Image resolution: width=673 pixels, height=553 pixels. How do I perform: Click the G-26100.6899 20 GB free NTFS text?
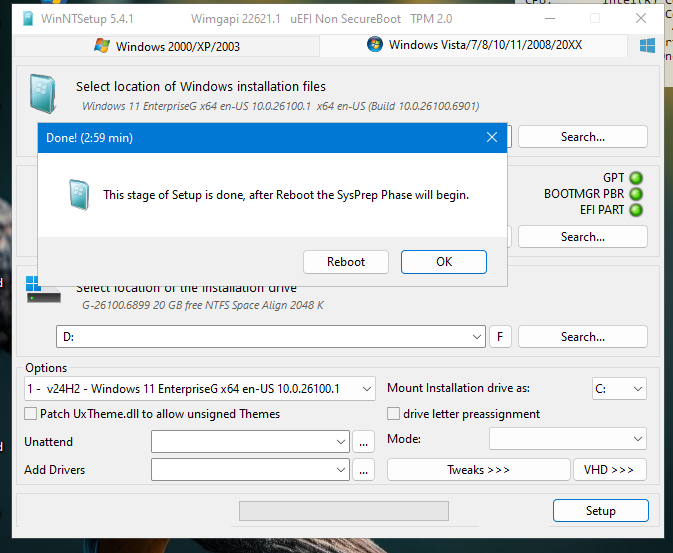(203, 305)
